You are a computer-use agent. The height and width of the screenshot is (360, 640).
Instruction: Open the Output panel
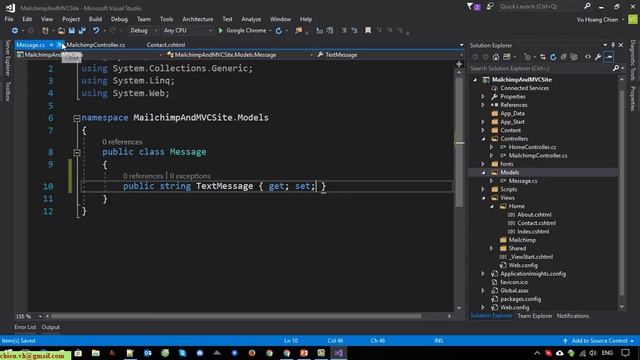click(x=51, y=327)
